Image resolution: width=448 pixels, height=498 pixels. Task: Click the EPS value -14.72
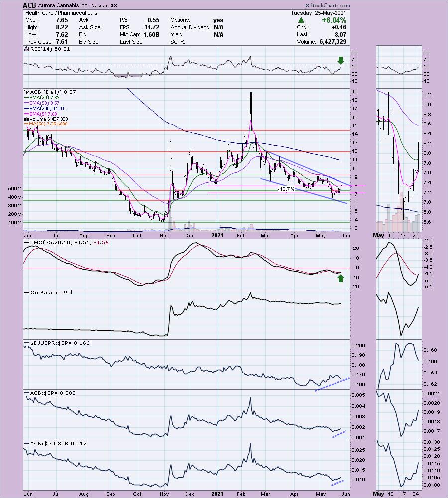[x=151, y=27]
